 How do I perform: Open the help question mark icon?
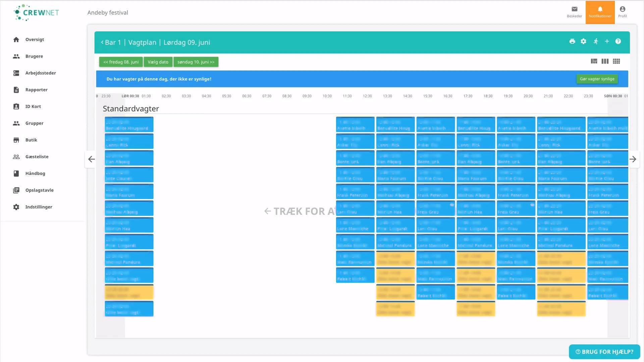click(x=618, y=41)
